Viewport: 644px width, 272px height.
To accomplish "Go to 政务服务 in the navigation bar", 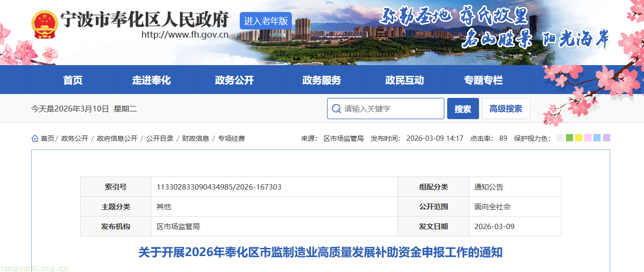I will [x=322, y=80].
